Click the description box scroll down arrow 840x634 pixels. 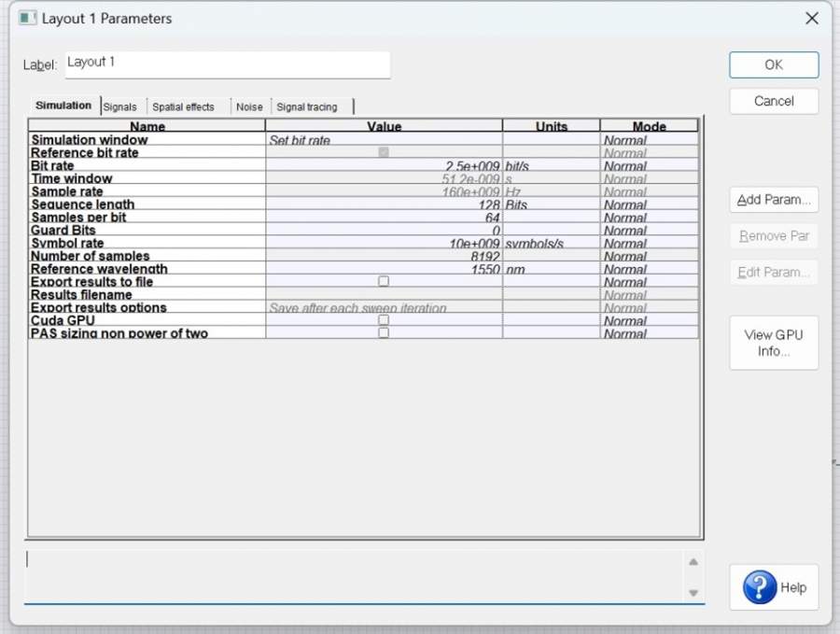click(693, 593)
